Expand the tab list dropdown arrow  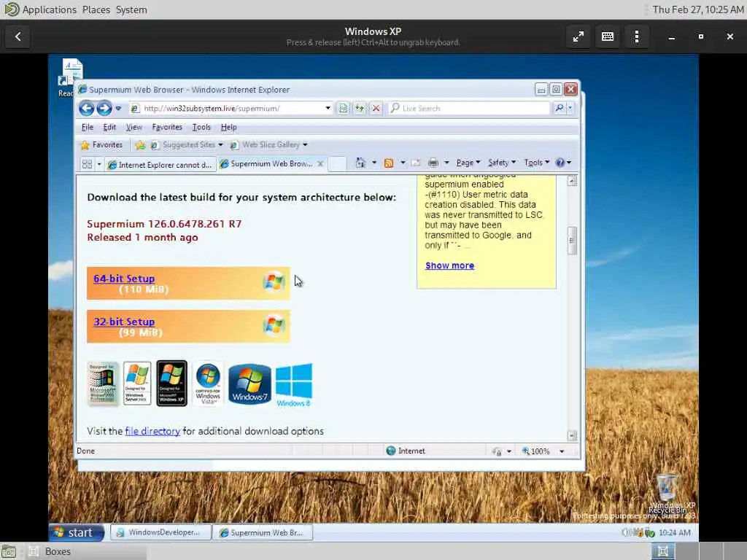tap(99, 164)
